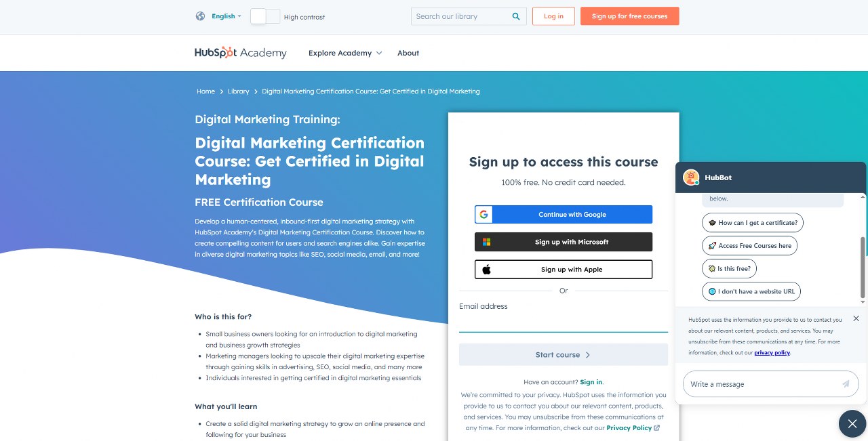Click the Sign in link
Image resolution: width=868 pixels, height=441 pixels.
click(591, 382)
